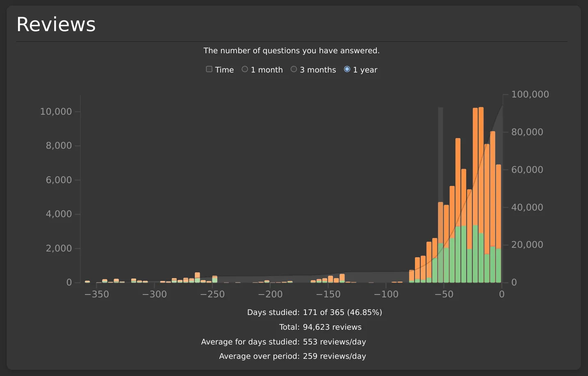Click the Total 94,623 reviews text

(x=320, y=327)
